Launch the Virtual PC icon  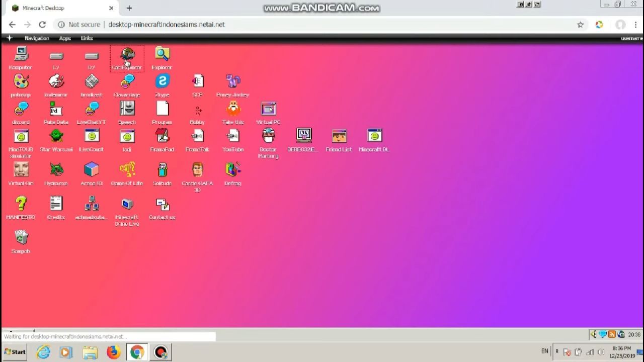[x=268, y=109]
